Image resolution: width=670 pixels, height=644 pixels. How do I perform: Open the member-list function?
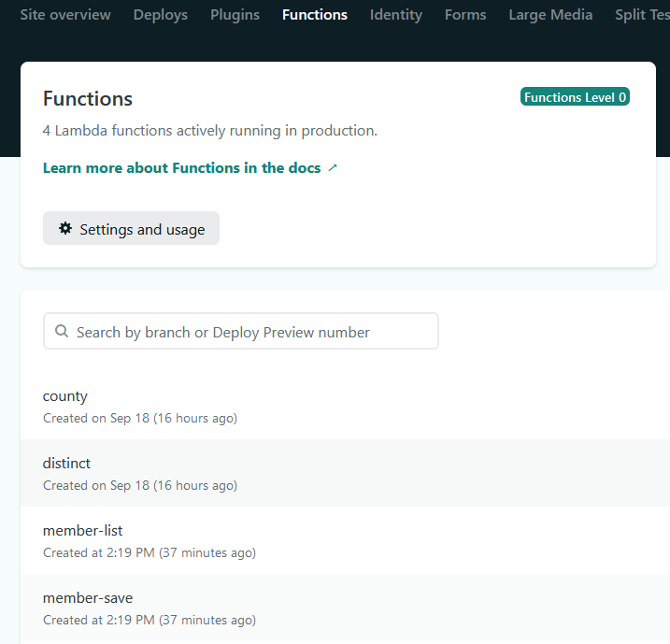coord(83,531)
